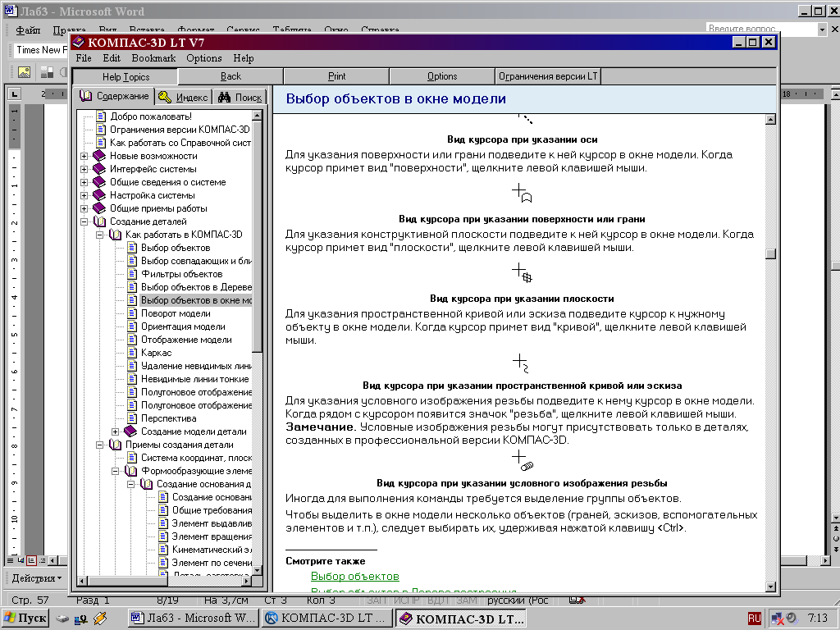Open 'Выбор объектов' topic in tree
The image size is (840, 630).
(176, 248)
